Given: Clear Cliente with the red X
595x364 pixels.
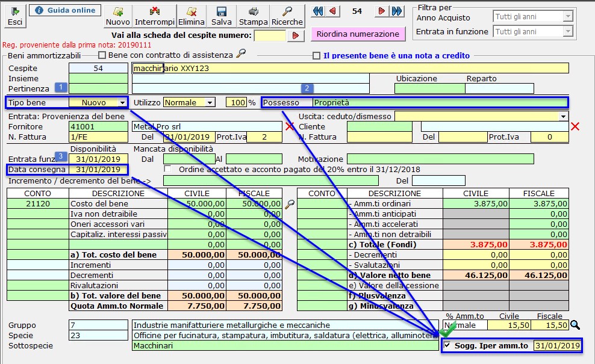Looking at the screenshot, I should (575, 126).
